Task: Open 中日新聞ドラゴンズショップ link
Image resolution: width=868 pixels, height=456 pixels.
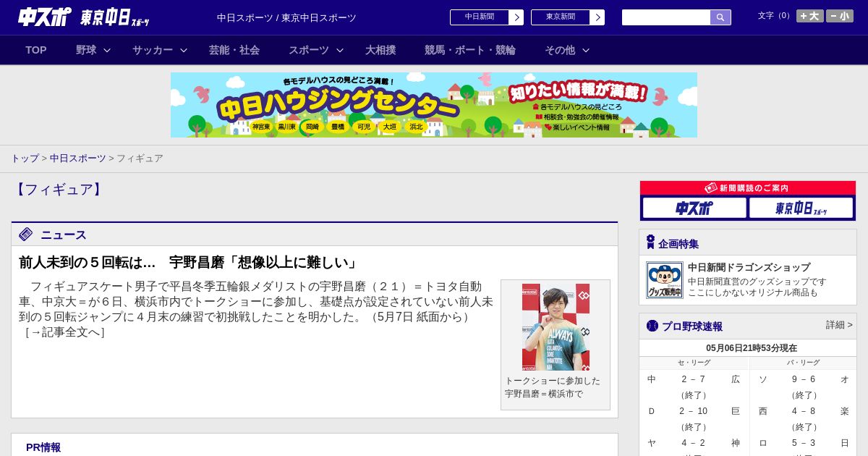Action: (749, 268)
